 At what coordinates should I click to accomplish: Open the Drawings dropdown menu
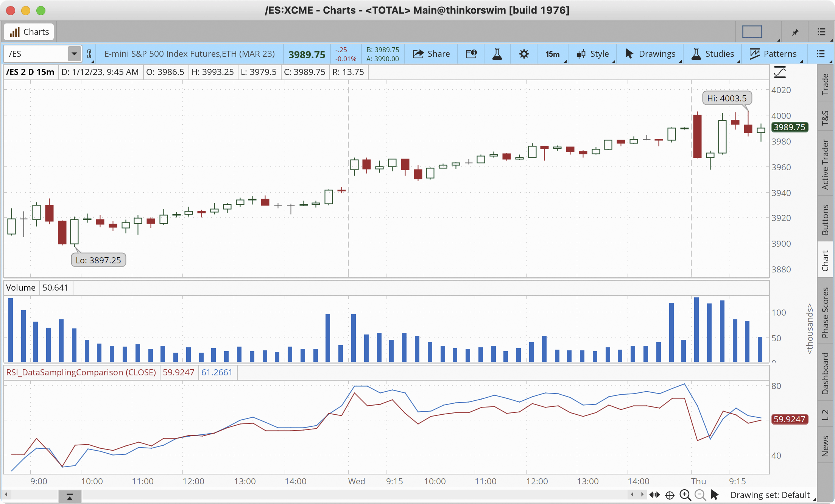tap(650, 54)
